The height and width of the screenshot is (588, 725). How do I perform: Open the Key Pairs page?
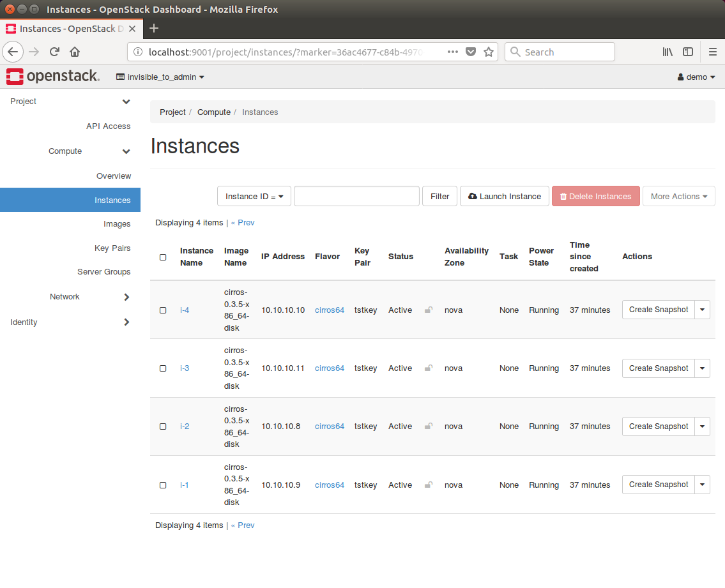[x=112, y=248]
